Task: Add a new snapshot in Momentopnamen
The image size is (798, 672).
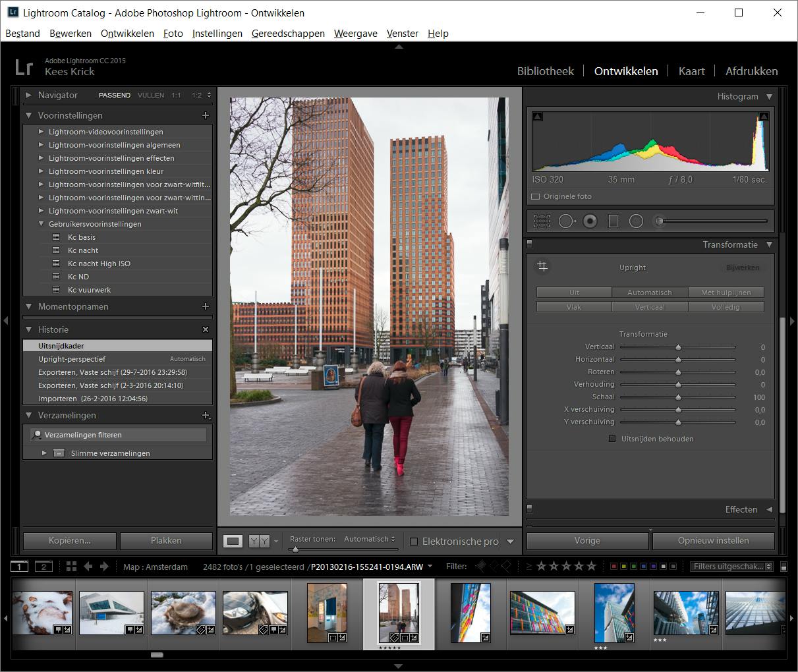Action: coord(206,306)
